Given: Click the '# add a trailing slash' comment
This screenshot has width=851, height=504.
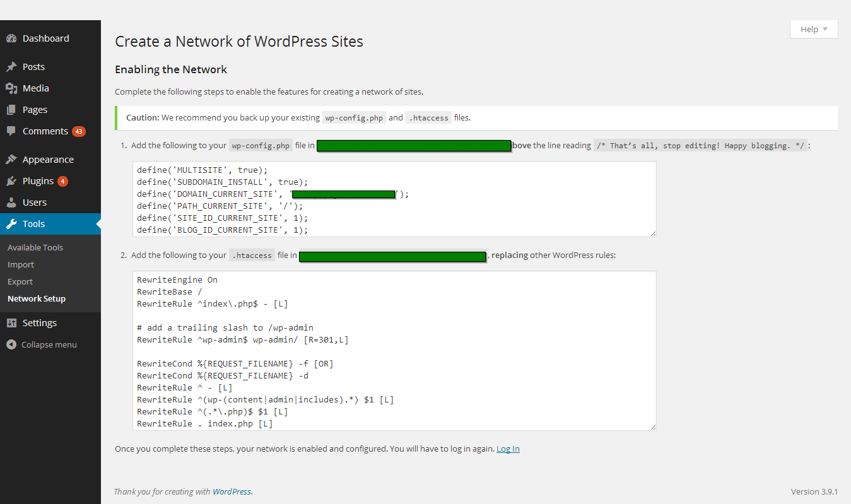Looking at the screenshot, I should 225,327.
